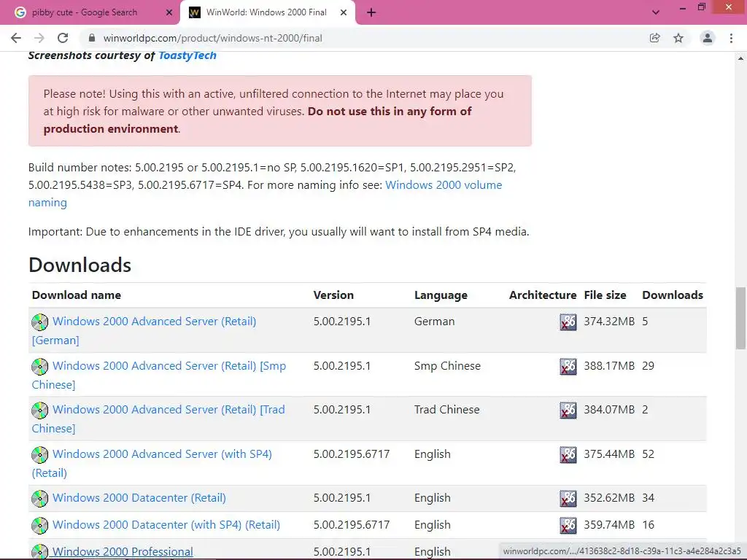The height and width of the screenshot is (560, 747).
Task: Click the Downloads section heading
Action: [x=80, y=265]
